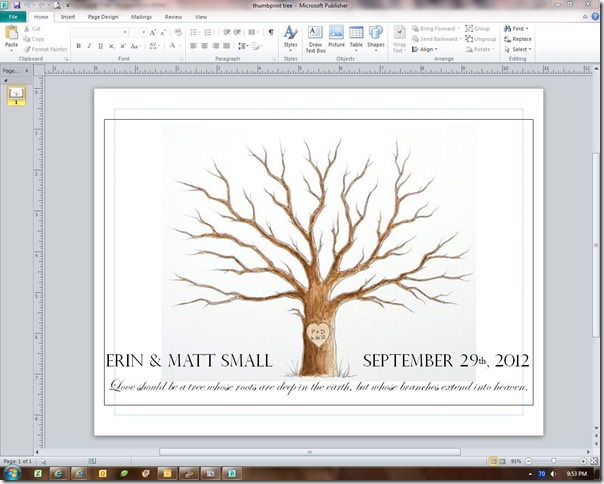Image resolution: width=604 pixels, height=484 pixels.
Task: Open Publisher Help question mark icon
Action: click(596, 17)
